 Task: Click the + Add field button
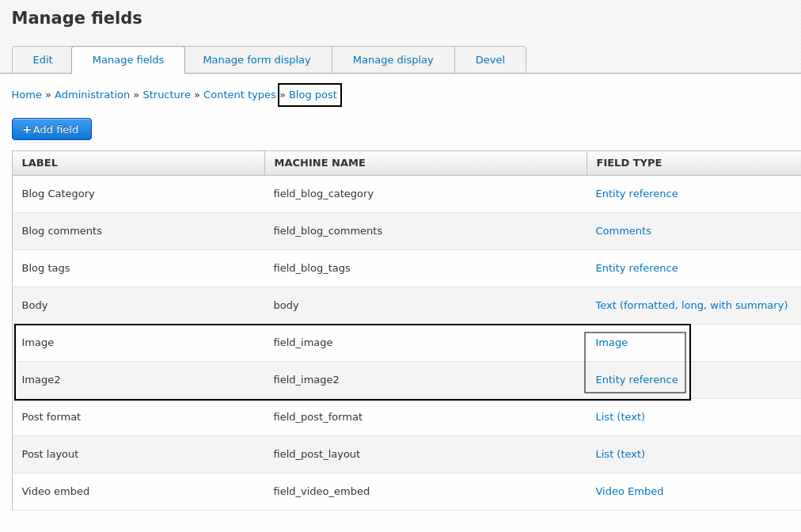click(51, 128)
